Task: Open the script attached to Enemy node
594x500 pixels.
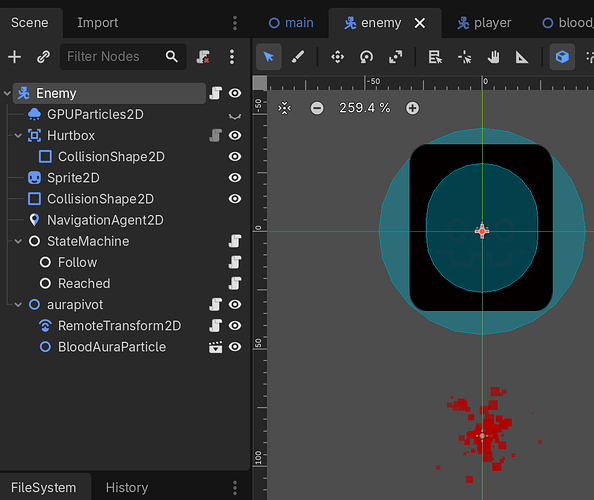Action: click(216, 93)
